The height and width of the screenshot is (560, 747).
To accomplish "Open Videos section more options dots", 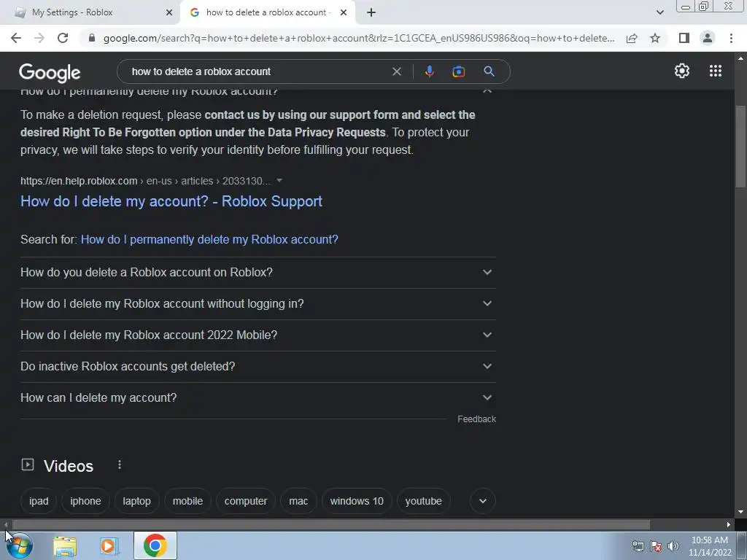I will (120, 464).
